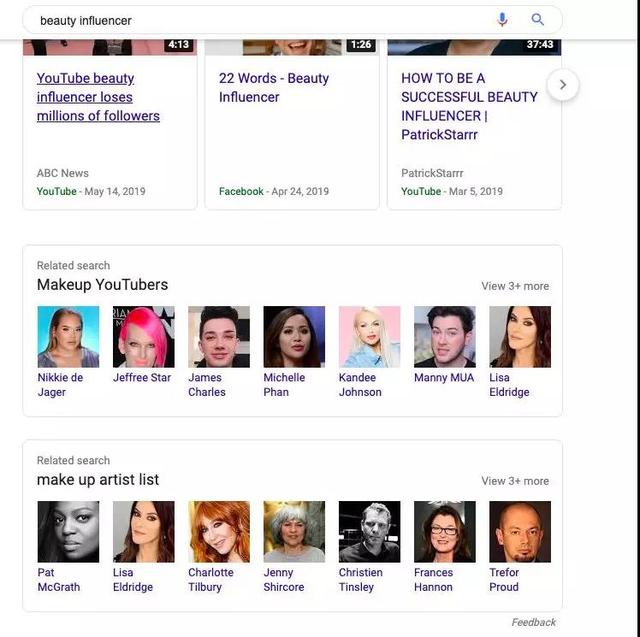
Task: Click the magnifying glass search icon
Action: (538, 19)
